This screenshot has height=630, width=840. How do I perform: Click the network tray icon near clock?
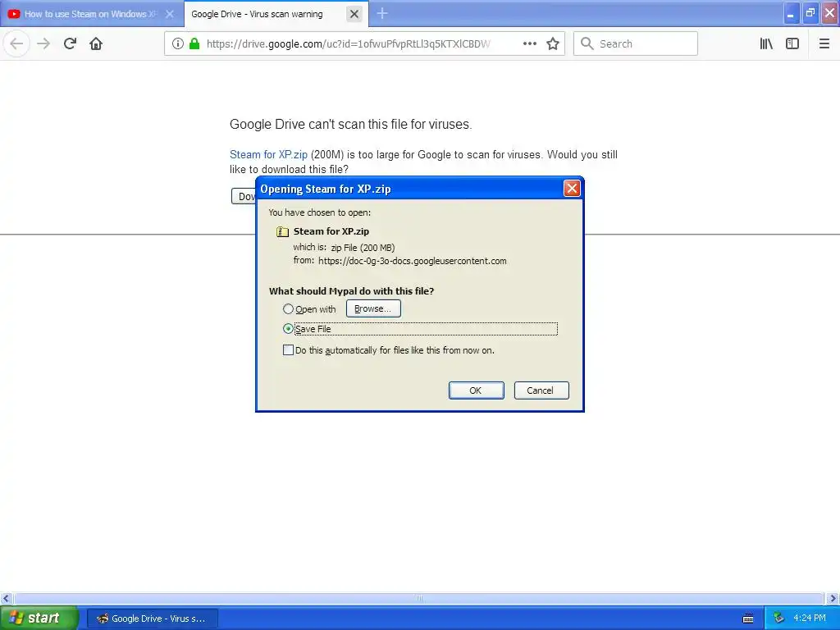point(779,619)
